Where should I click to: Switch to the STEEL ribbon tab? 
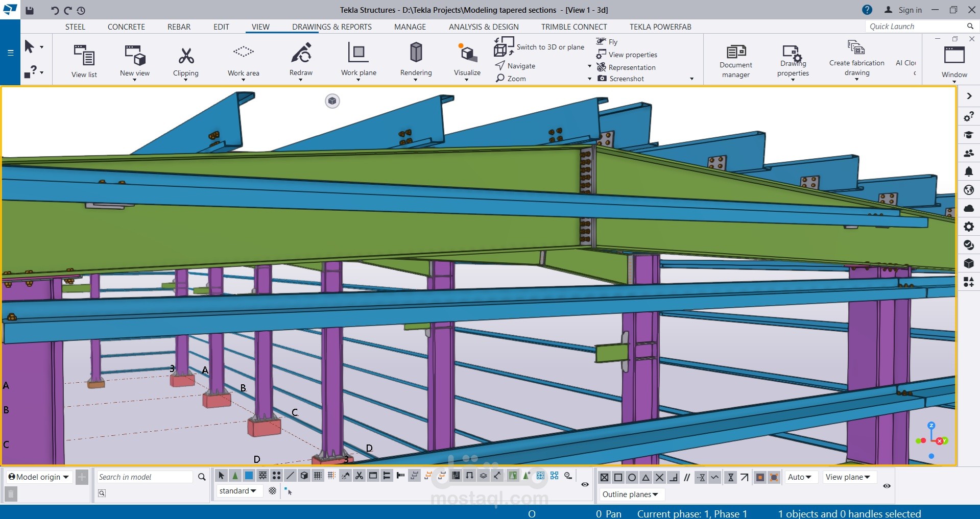coord(75,27)
